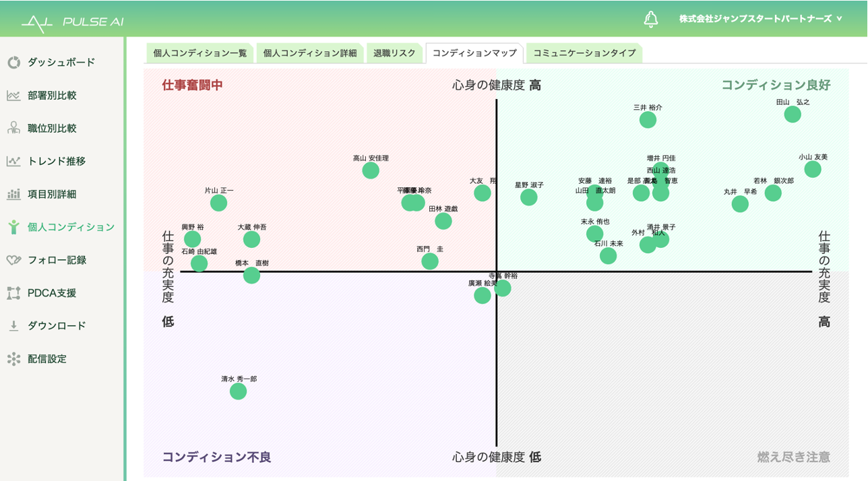Select the コミュニケーションタイプ tab
The width and height of the screenshot is (868, 481).
[x=584, y=53]
